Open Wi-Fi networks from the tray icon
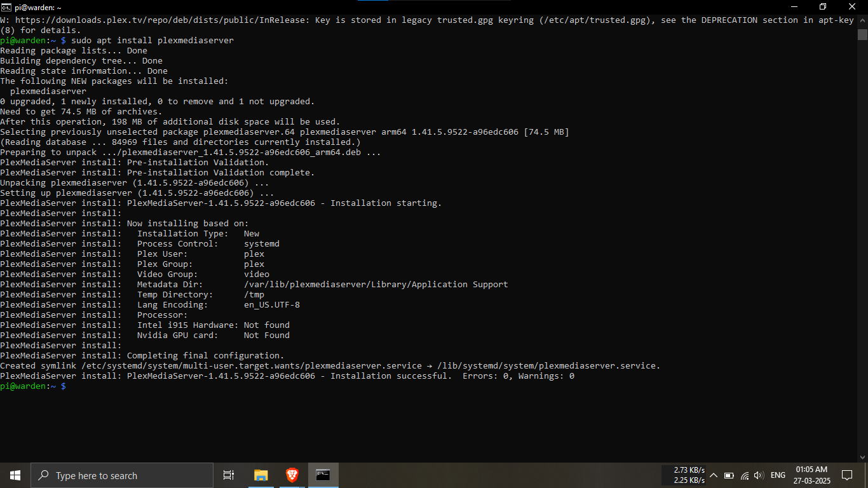This screenshot has width=868, height=488. pyautogui.click(x=745, y=475)
